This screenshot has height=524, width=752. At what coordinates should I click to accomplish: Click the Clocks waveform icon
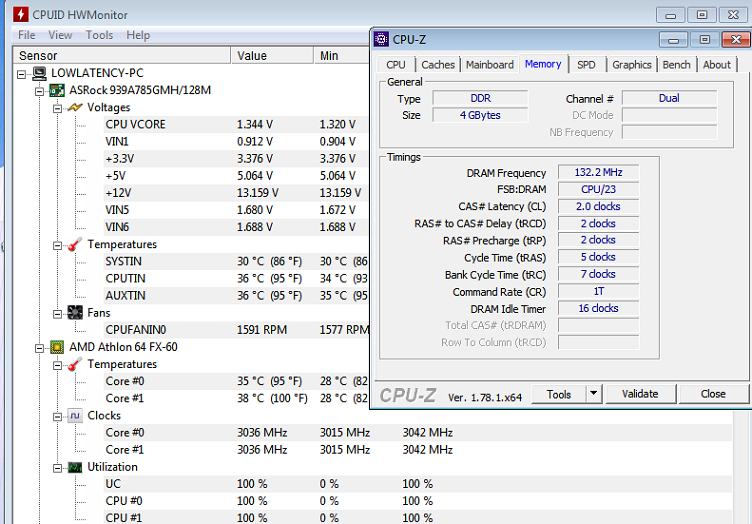pyautogui.click(x=75, y=416)
